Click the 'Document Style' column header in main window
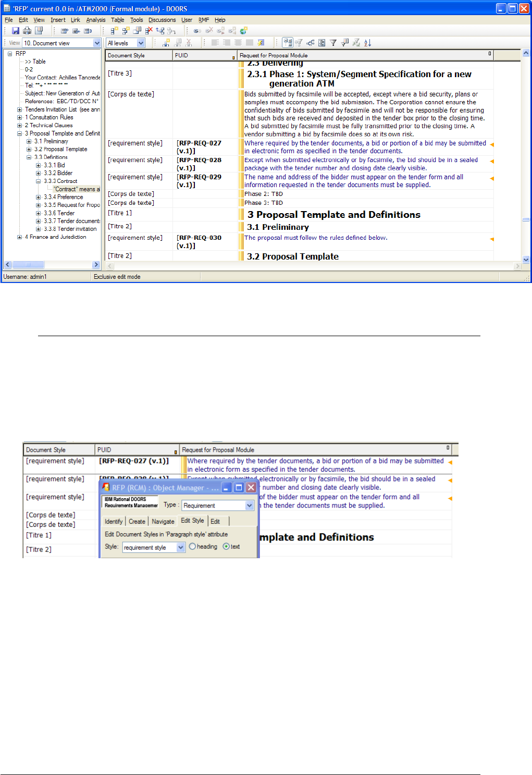The image size is (532, 775). click(139, 55)
